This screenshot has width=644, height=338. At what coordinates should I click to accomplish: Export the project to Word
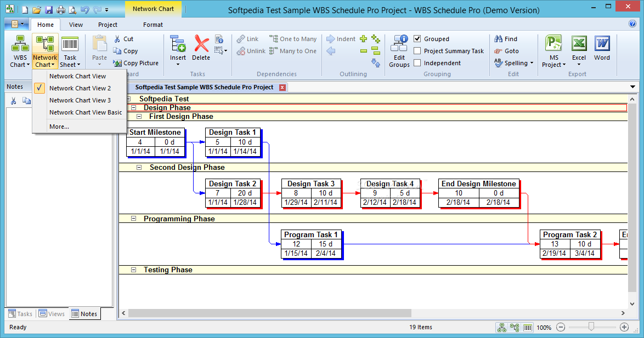coord(602,48)
